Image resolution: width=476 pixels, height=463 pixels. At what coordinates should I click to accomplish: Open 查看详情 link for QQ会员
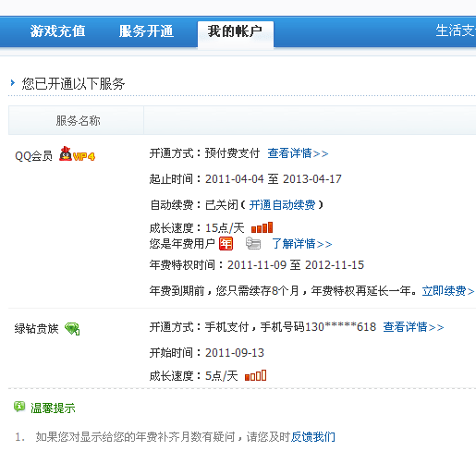coord(298,153)
